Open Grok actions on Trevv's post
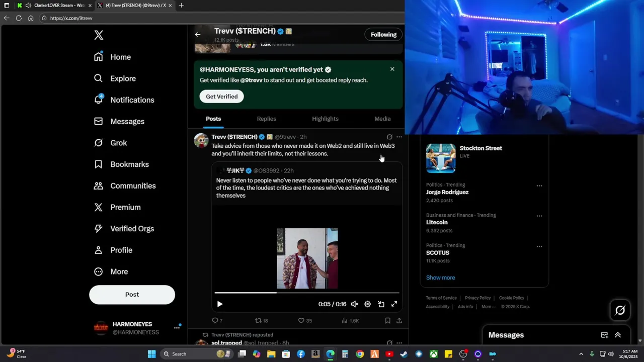Viewport: 644px width, 362px height. [x=389, y=137]
